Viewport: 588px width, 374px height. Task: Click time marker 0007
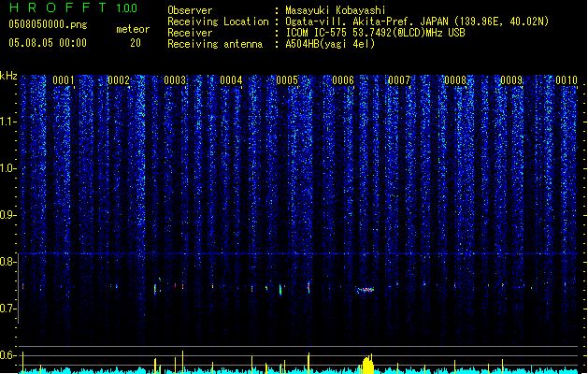399,80
